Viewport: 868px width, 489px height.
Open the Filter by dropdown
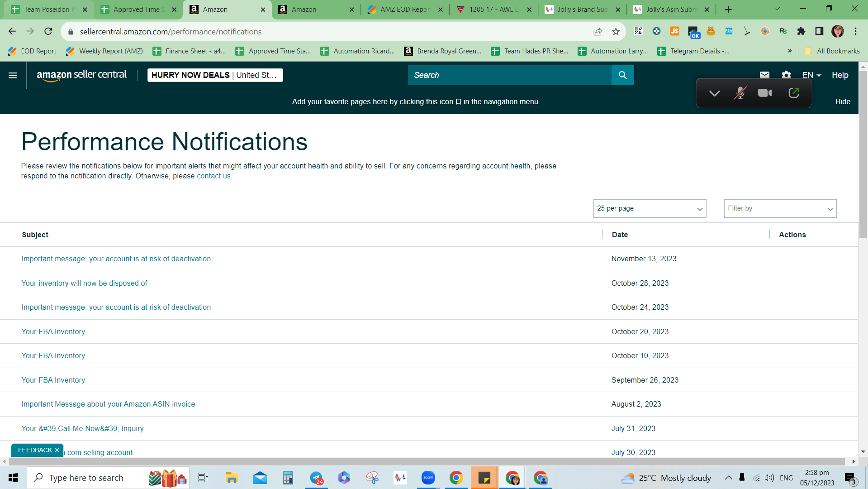click(x=780, y=208)
